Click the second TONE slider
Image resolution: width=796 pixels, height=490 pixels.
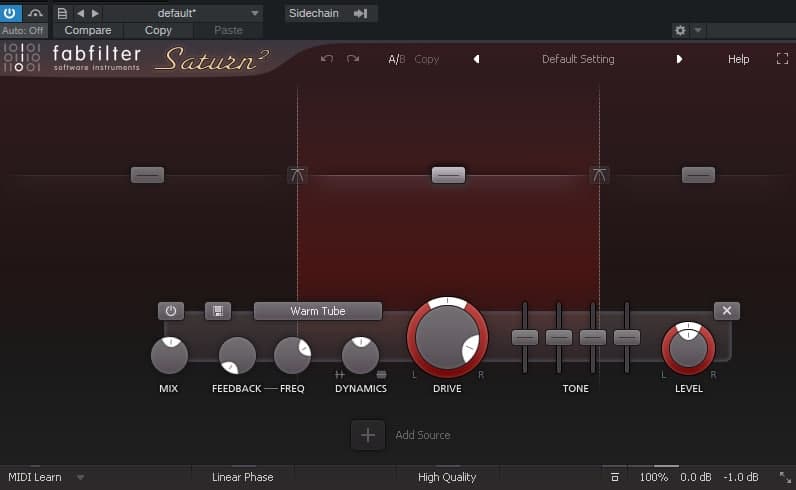[559, 337]
